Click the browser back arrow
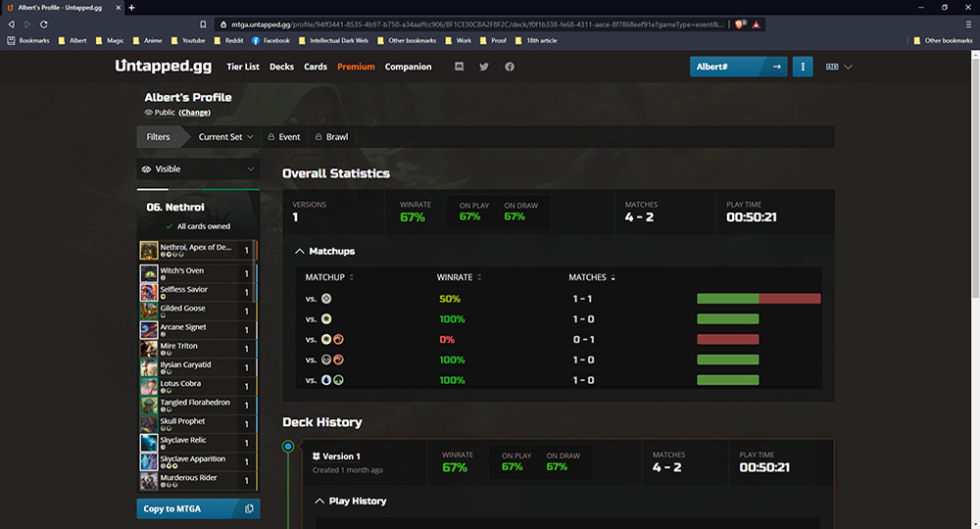 pyautogui.click(x=11, y=24)
